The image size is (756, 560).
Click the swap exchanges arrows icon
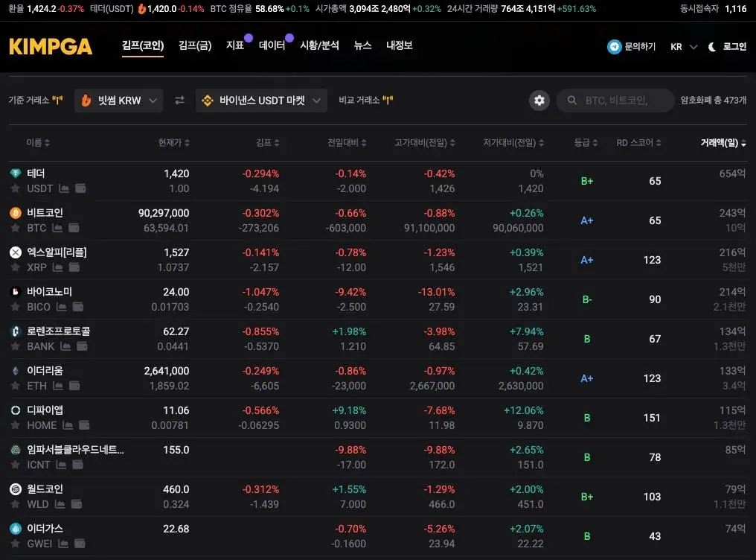179,101
